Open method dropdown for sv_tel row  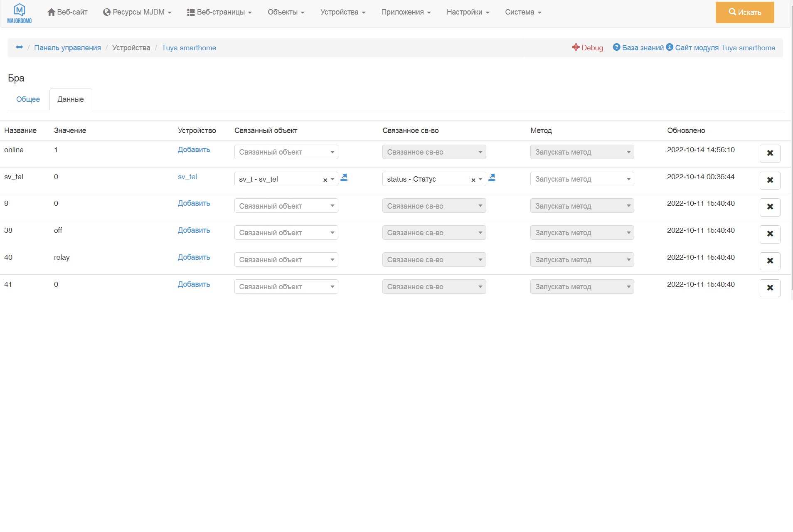582,179
